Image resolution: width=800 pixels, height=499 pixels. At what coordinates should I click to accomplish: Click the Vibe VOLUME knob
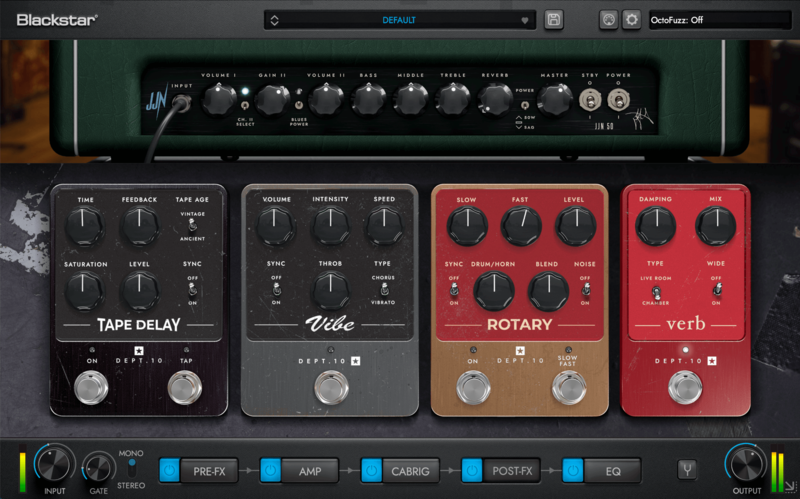(276, 226)
